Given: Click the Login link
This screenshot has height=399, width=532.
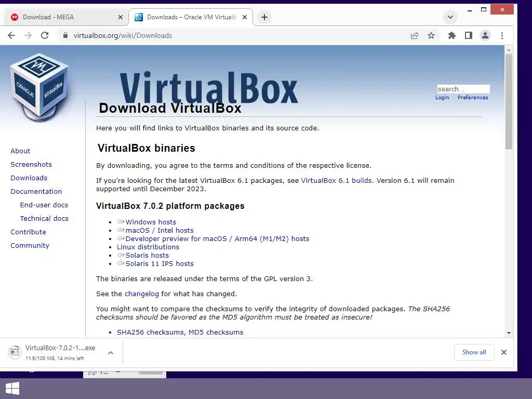Looking at the screenshot, I should point(442,97).
